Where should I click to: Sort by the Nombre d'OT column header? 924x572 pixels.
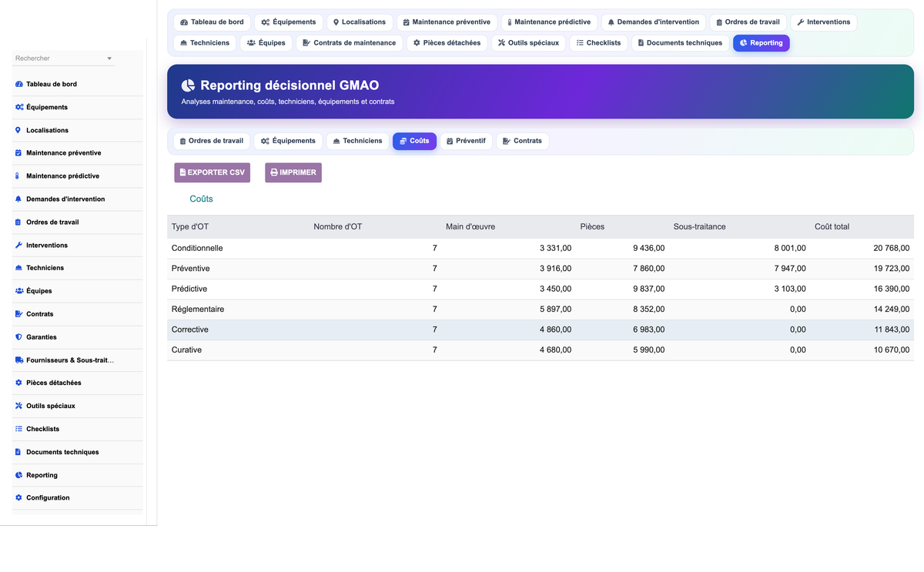click(338, 226)
